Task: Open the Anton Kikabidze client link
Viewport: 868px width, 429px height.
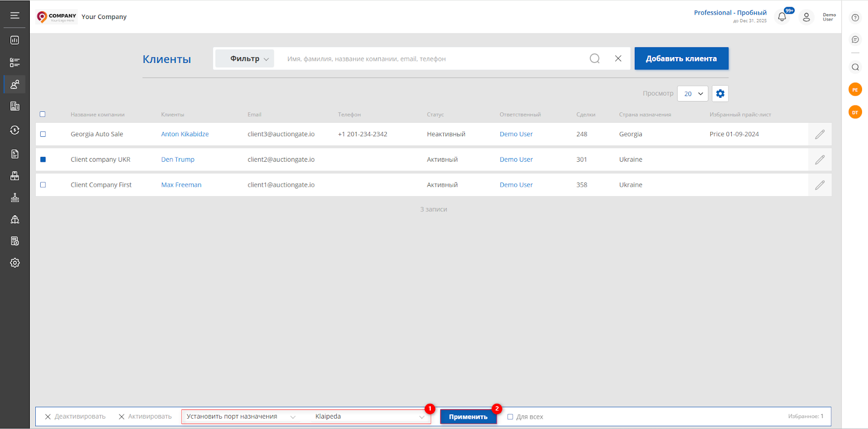Action: coord(185,134)
